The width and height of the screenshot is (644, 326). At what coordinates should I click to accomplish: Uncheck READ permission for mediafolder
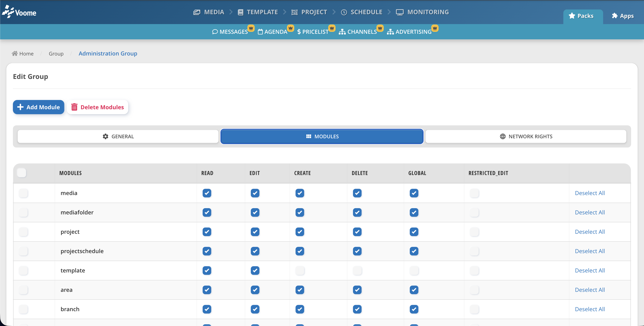[x=207, y=212]
